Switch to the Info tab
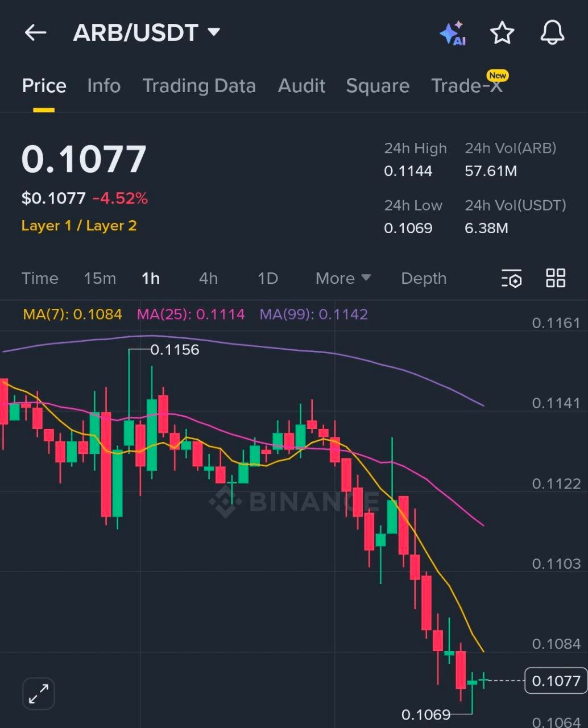 click(103, 86)
